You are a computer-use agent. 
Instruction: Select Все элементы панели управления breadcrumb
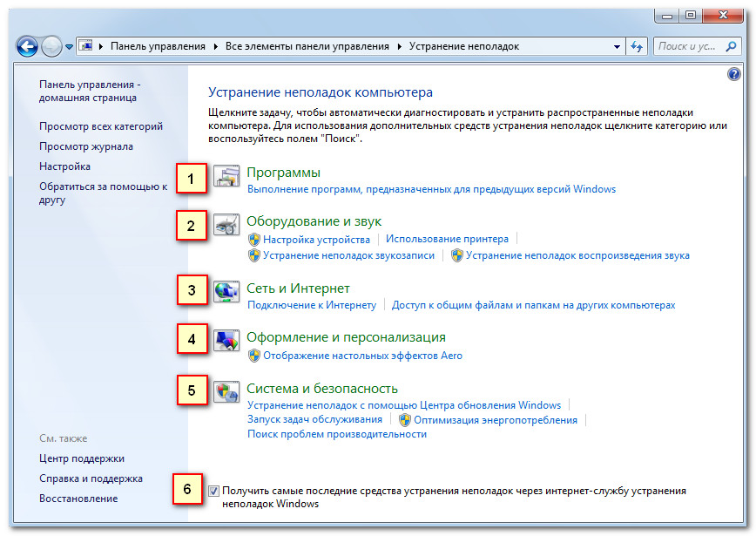tap(307, 46)
